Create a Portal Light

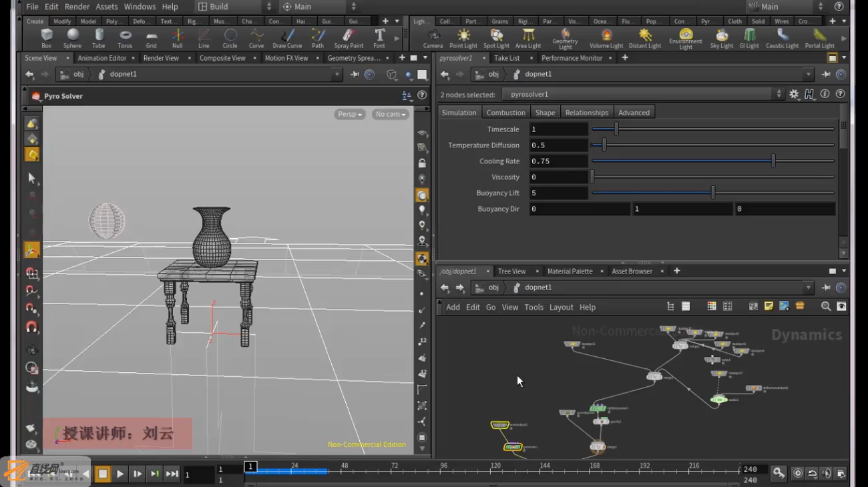[819, 38]
